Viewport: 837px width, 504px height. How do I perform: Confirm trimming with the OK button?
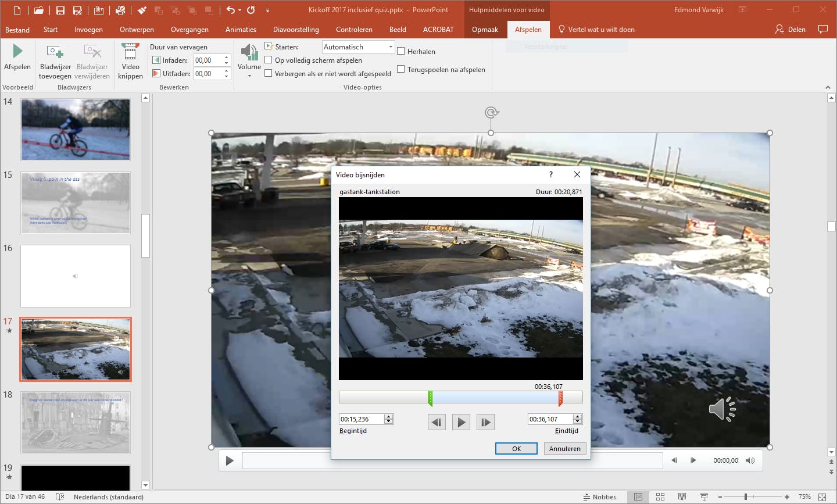[x=516, y=448]
